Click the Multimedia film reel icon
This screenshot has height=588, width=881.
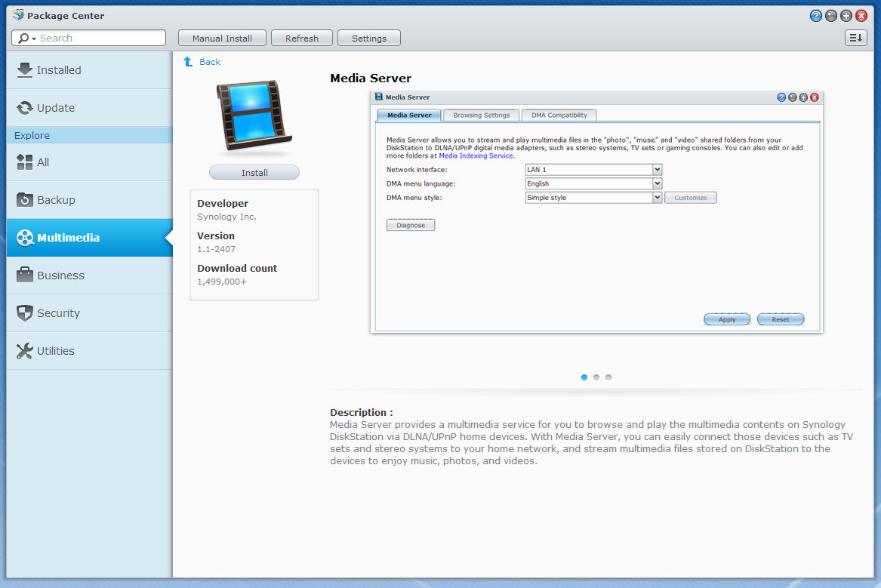click(x=25, y=238)
